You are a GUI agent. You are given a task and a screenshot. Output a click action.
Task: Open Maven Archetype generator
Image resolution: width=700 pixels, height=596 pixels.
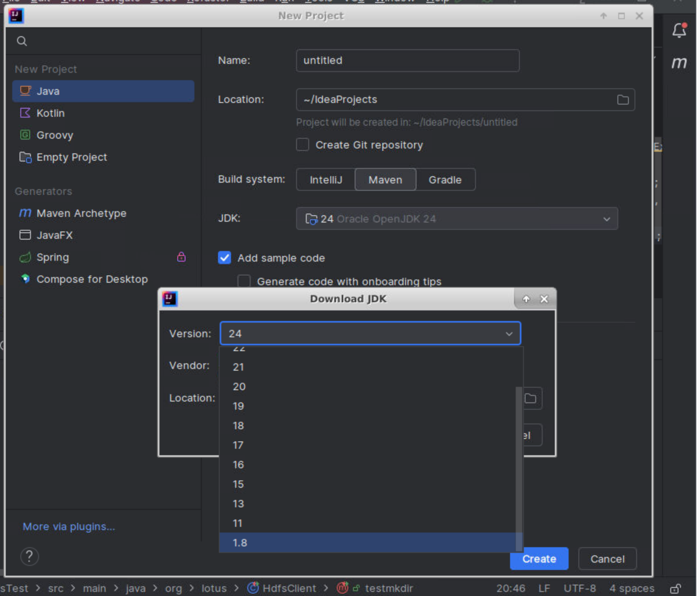coord(103,213)
